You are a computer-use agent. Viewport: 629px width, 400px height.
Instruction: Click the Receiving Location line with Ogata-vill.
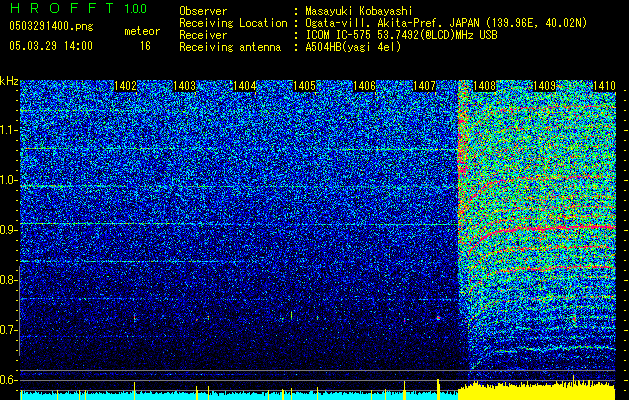(x=383, y=23)
